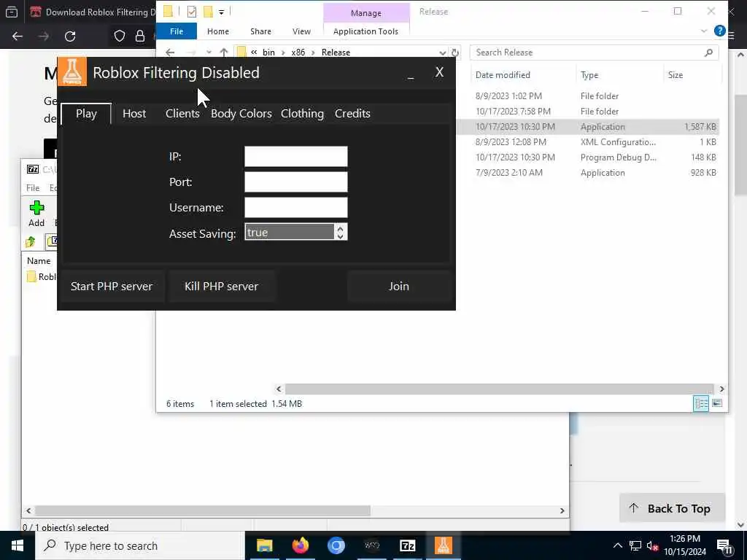Screen dimensions: 747x560
Task: Expand Explorer recent locations dropdown
Action: (209, 52)
